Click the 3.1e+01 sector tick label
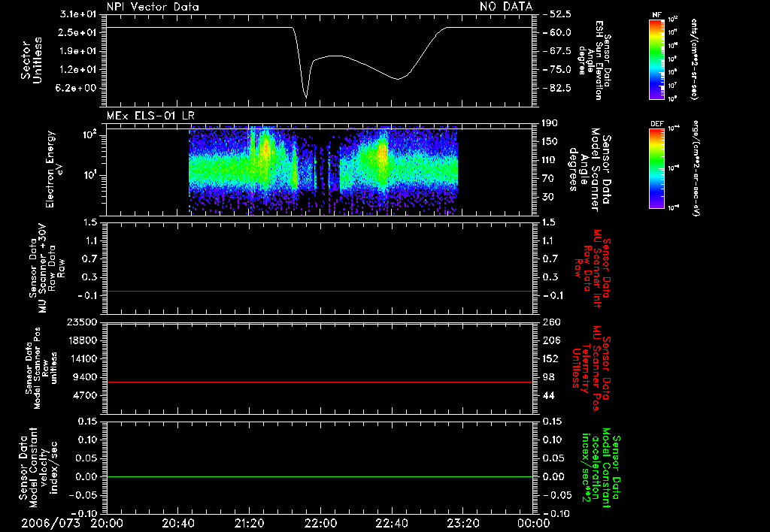 pos(78,14)
